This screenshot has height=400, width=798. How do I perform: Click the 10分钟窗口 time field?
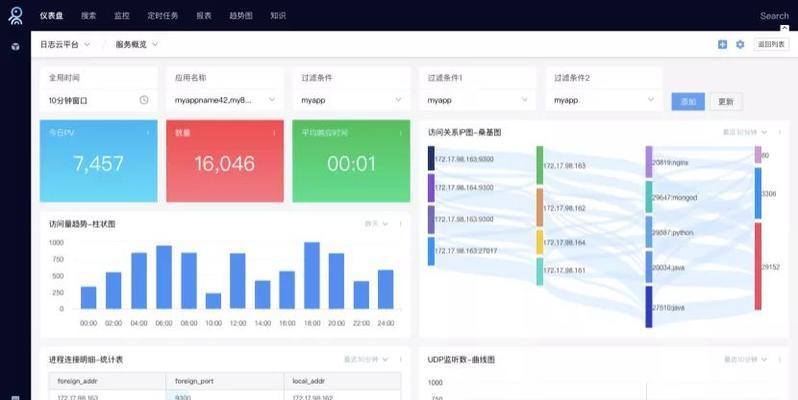pyautogui.click(x=99, y=100)
